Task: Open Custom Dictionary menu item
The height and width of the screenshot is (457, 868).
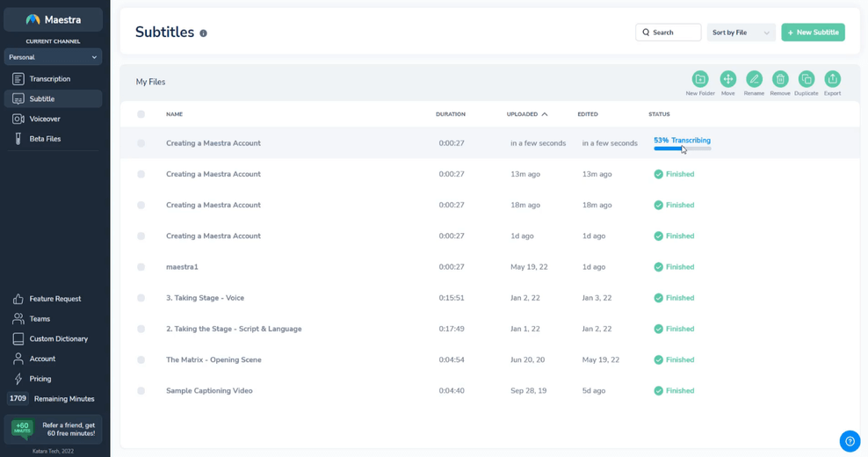Action: pos(59,339)
